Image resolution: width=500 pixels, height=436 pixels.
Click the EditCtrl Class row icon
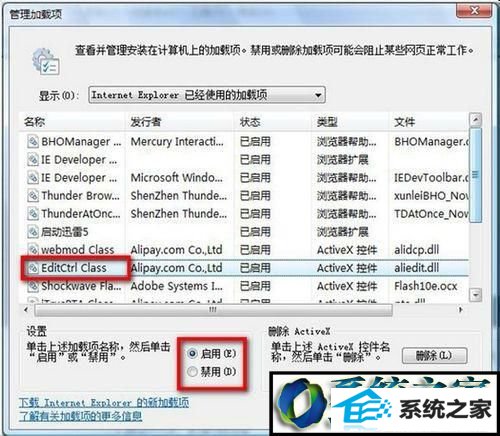point(33,268)
